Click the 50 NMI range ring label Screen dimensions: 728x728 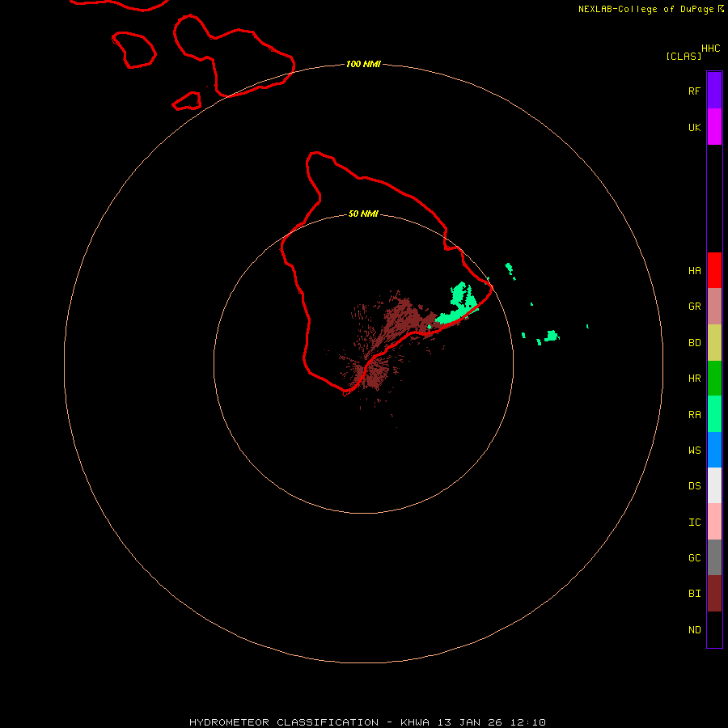(363, 214)
